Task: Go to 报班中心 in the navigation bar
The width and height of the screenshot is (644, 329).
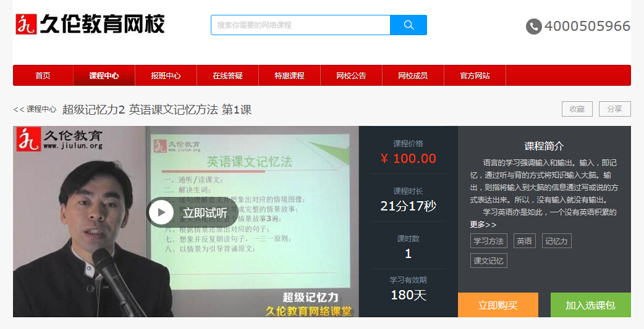Action: (166, 76)
